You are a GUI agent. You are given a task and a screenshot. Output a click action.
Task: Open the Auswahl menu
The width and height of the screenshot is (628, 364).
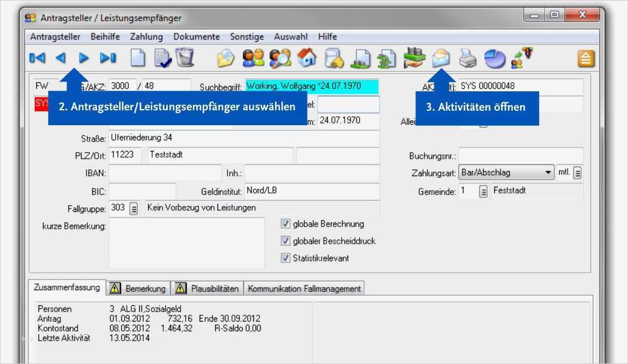[291, 36]
